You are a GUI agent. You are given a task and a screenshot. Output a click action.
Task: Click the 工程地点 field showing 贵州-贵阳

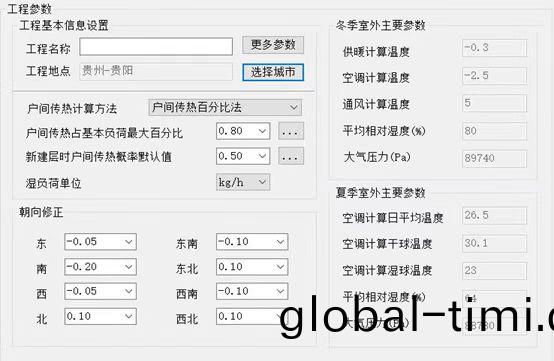tap(156, 71)
